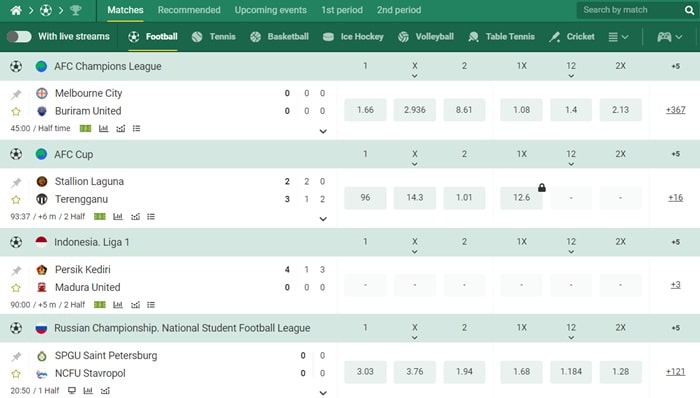Image resolution: width=700 pixels, height=398 pixels.
Task: Select the Volleyball sport tab
Action: (425, 37)
